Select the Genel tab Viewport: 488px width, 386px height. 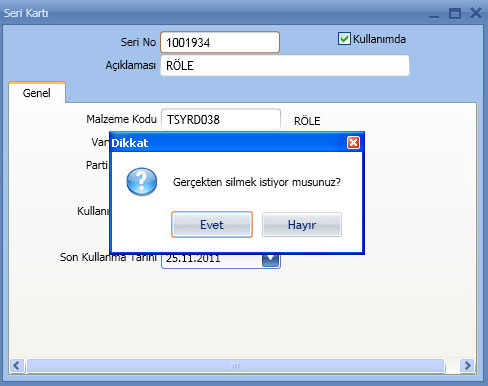(37, 93)
